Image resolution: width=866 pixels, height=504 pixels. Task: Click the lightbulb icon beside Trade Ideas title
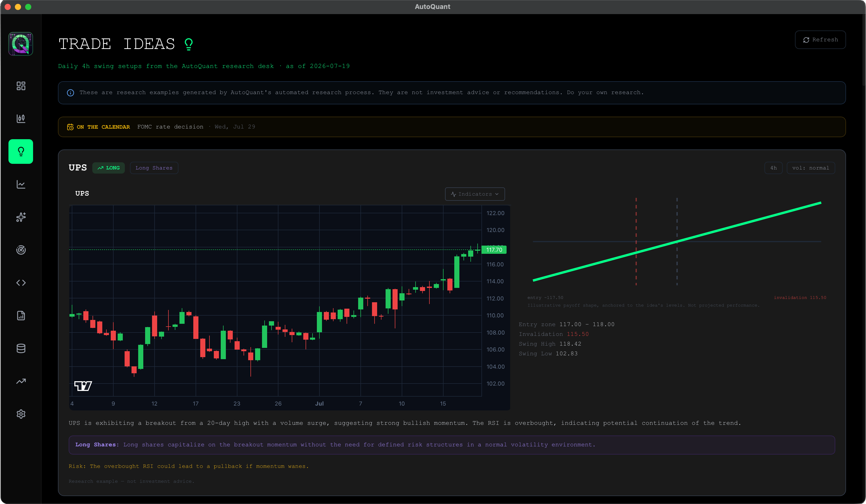189,44
